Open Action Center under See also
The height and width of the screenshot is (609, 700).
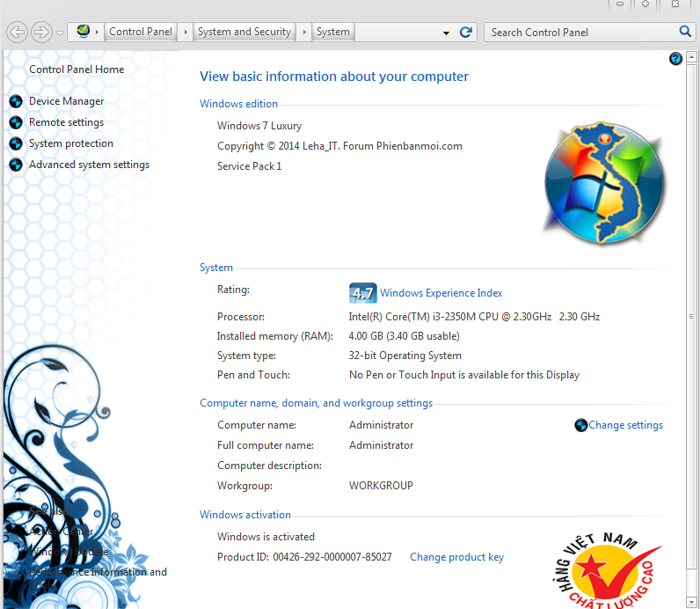click(62, 532)
